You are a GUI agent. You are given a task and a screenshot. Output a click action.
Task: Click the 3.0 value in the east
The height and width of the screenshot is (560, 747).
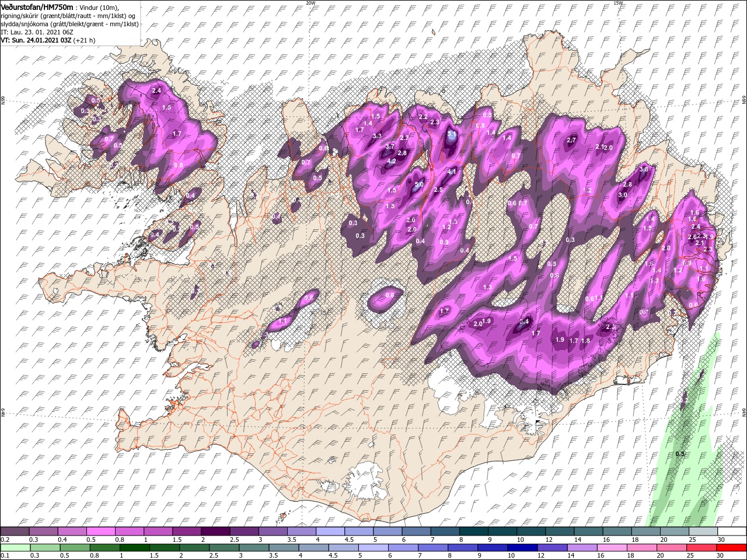623,195
